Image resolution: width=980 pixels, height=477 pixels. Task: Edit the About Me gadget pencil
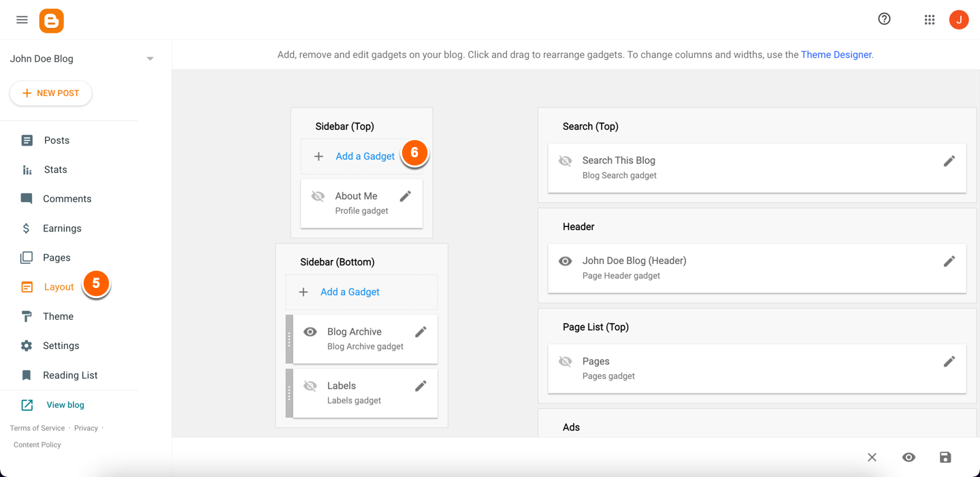tap(406, 197)
